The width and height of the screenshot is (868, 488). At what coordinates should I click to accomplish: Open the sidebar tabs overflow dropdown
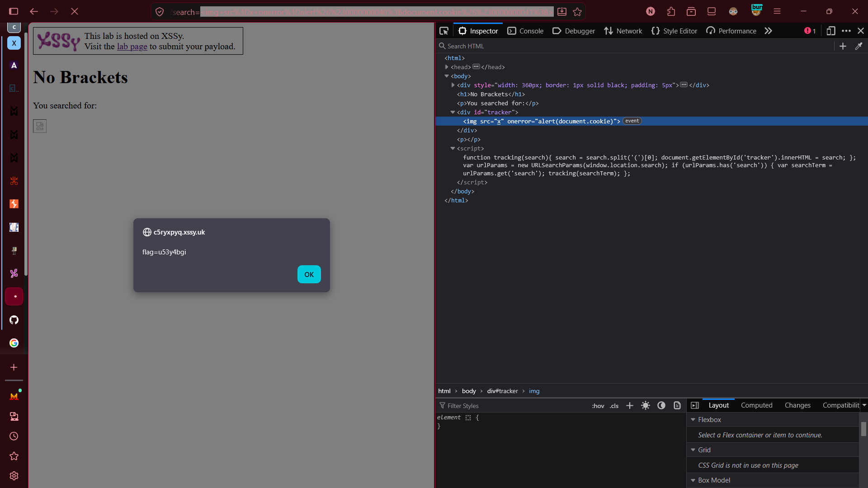click(x=864, y=405)
